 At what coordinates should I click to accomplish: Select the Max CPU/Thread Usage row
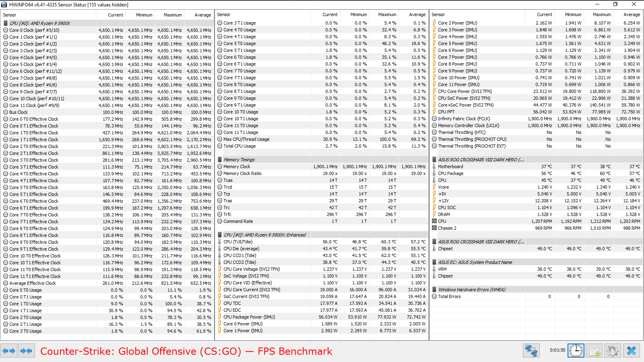point(322,139)
